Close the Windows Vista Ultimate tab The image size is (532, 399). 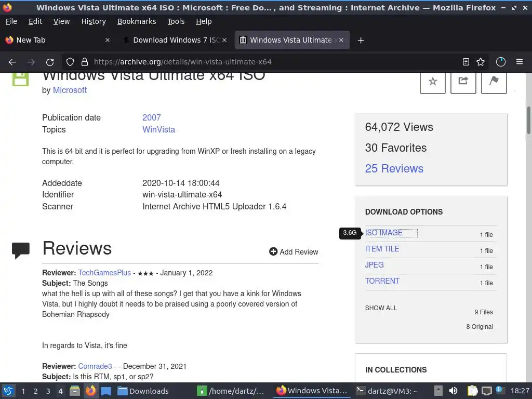click(341, 40)
